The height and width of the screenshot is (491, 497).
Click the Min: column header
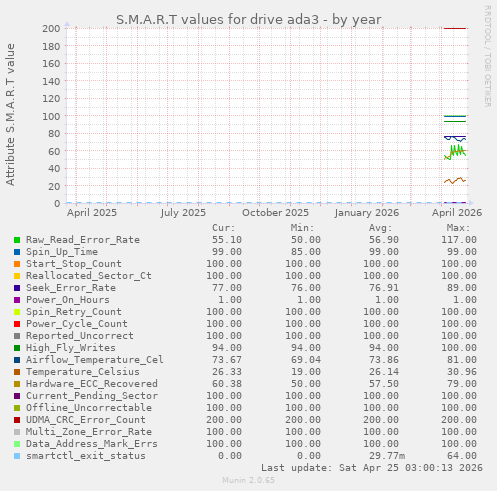302,228
